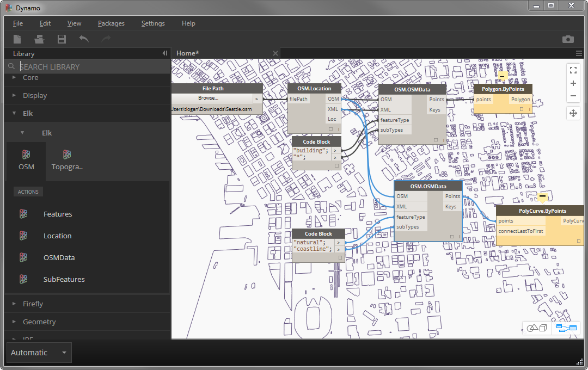
Task: Toggle graph view in the bottom-right control
Action: pyautogui.click(x=565, y=328)
